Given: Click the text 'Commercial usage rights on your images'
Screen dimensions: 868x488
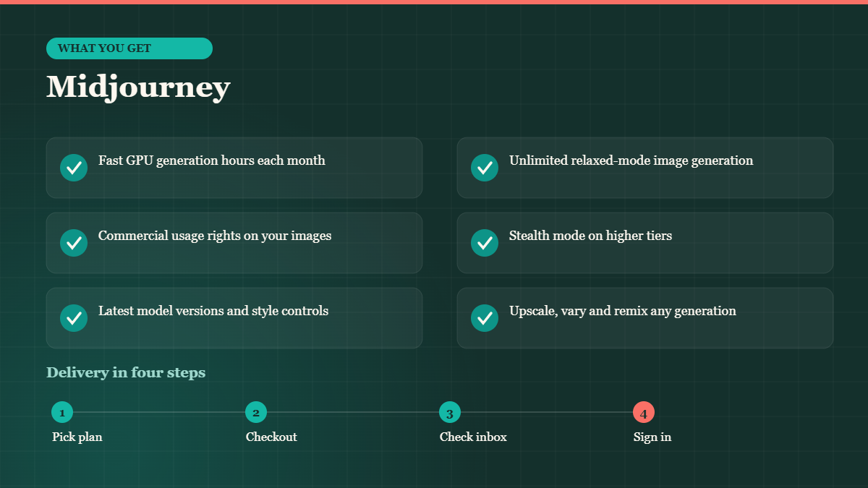Looking at the screenshot, I should coord(215,236).
